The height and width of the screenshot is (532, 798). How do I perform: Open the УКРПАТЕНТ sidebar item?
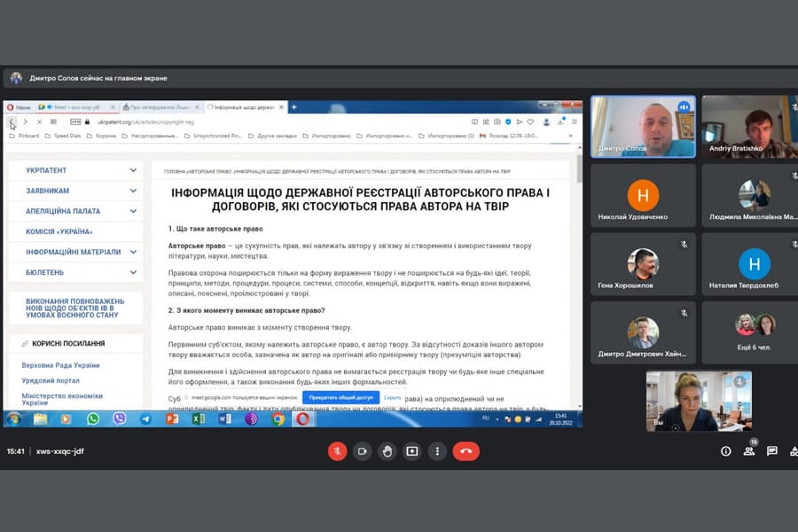pos(46,170)
